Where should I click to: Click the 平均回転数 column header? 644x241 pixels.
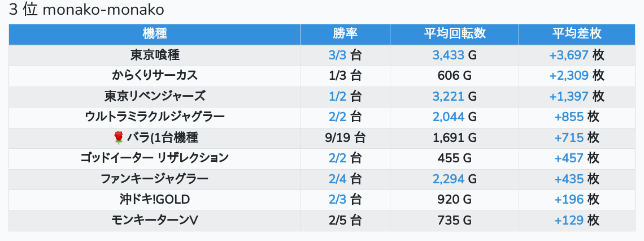click(454, 34)
